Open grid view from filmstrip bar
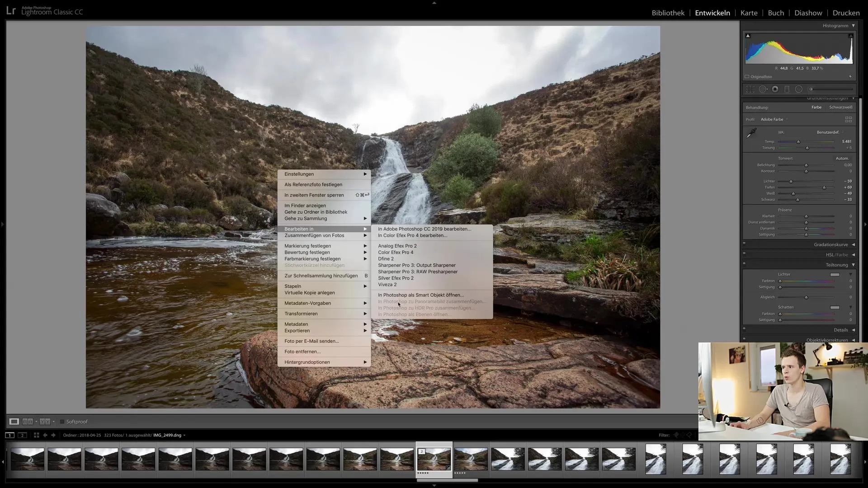Screen dimensions: 868x488 tap(37, 435)
